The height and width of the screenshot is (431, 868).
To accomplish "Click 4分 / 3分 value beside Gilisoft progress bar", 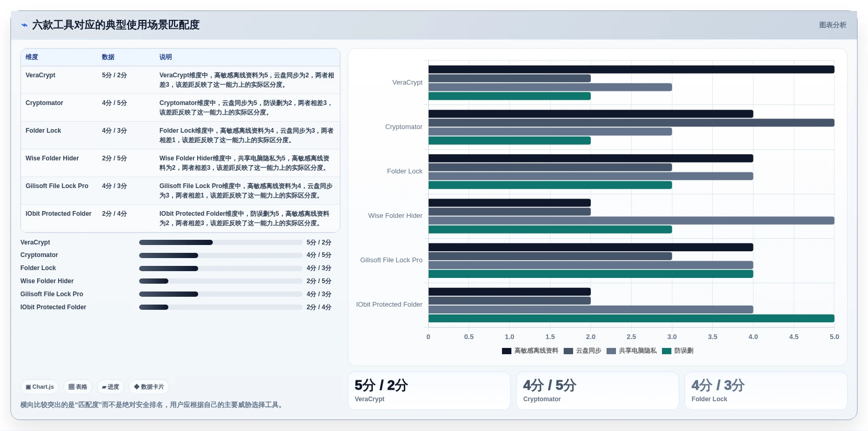I will tap(319, 294).
